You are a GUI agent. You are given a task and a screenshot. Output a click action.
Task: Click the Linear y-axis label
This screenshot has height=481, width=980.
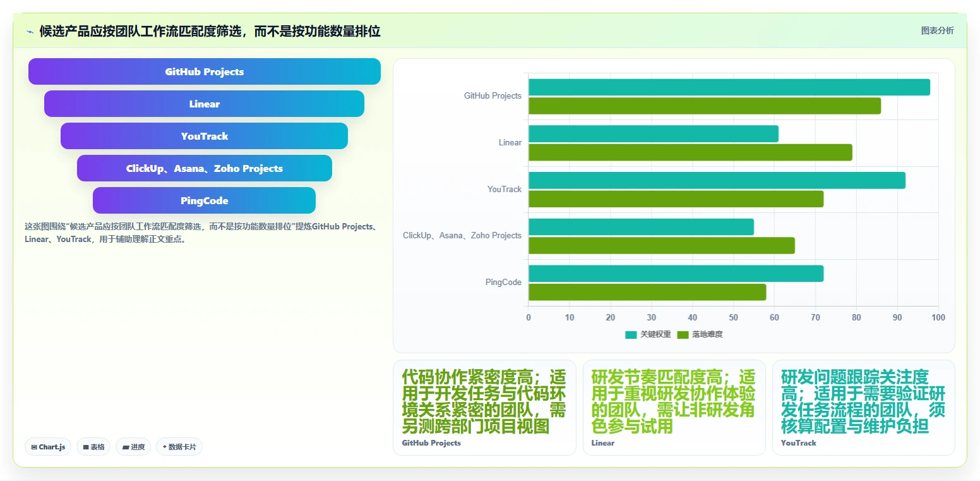510,143
